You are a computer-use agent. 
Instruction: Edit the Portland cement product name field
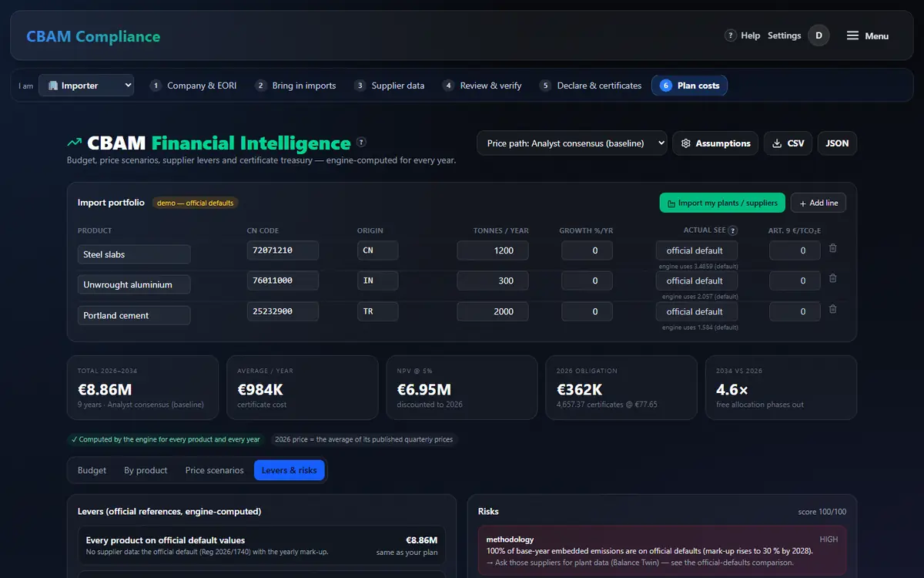134,315
